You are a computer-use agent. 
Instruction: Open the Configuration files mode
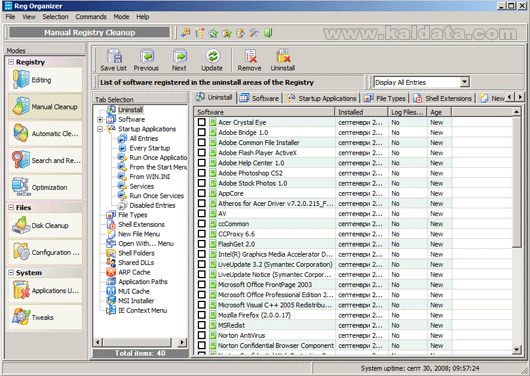(x=45, y=252)
